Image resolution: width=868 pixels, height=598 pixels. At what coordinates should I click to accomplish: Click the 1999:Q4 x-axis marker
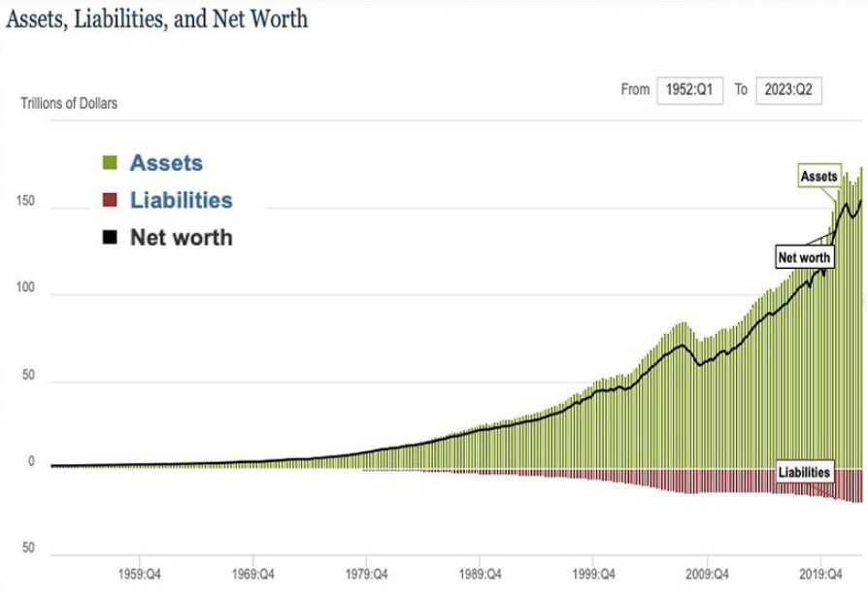coord(594,573)
